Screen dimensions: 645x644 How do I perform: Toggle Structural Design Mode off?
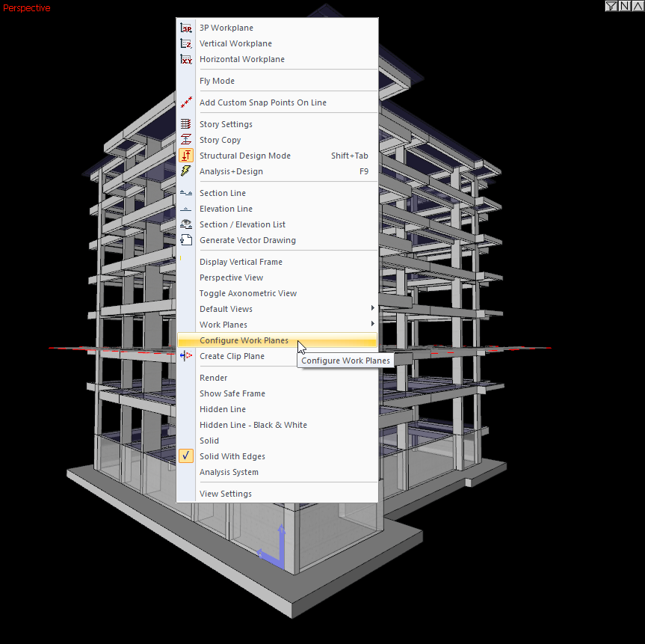click(246, 156)
